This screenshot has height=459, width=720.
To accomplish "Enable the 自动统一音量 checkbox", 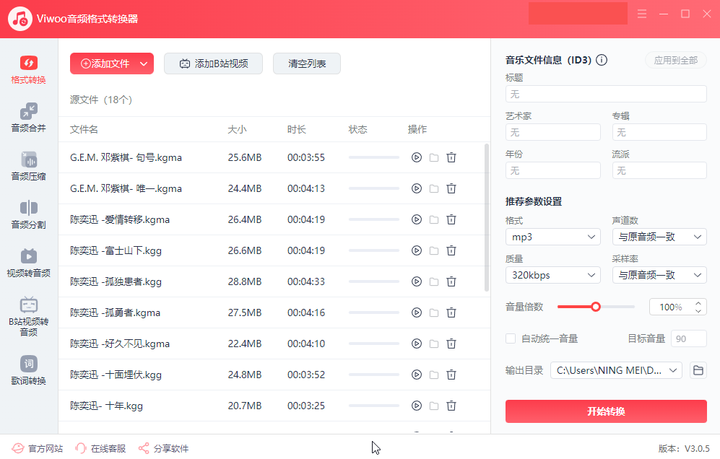I will tap(511, 339).
